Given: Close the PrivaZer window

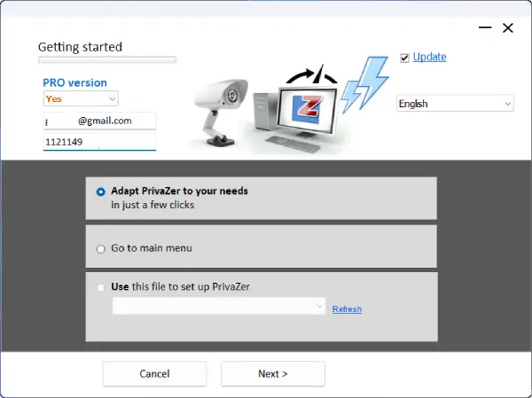Looking at the screenshot, I should coord(508,27).
